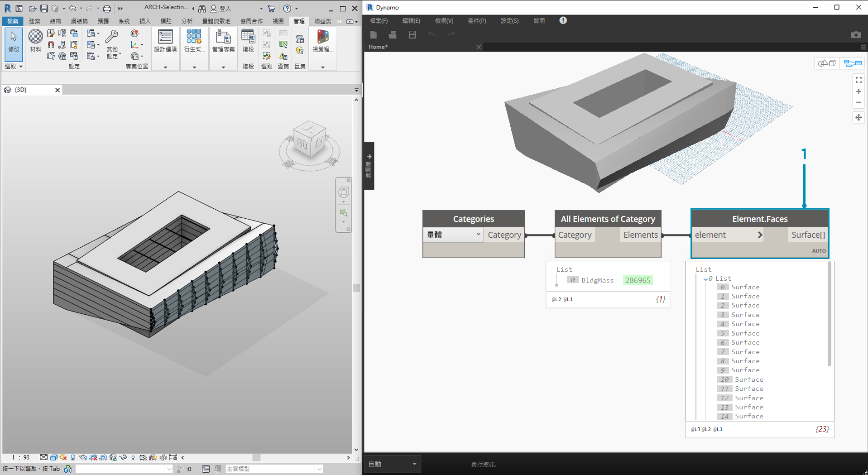The height and width of the screenshot is (475, 868).
Task: Click the Dynamo Zoom to Fit icon
Action: 858,80
